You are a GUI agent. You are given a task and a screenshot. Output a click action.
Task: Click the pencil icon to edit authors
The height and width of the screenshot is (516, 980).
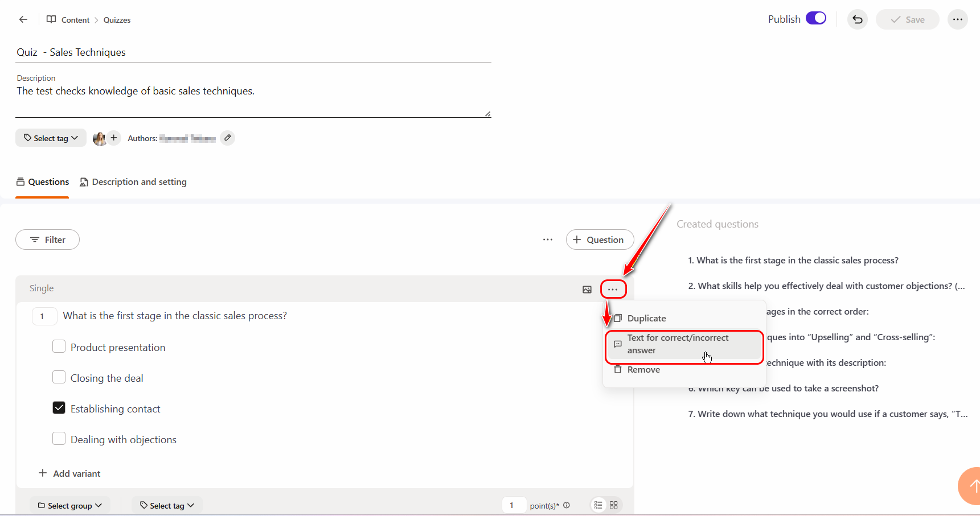[x=227, y=138]
